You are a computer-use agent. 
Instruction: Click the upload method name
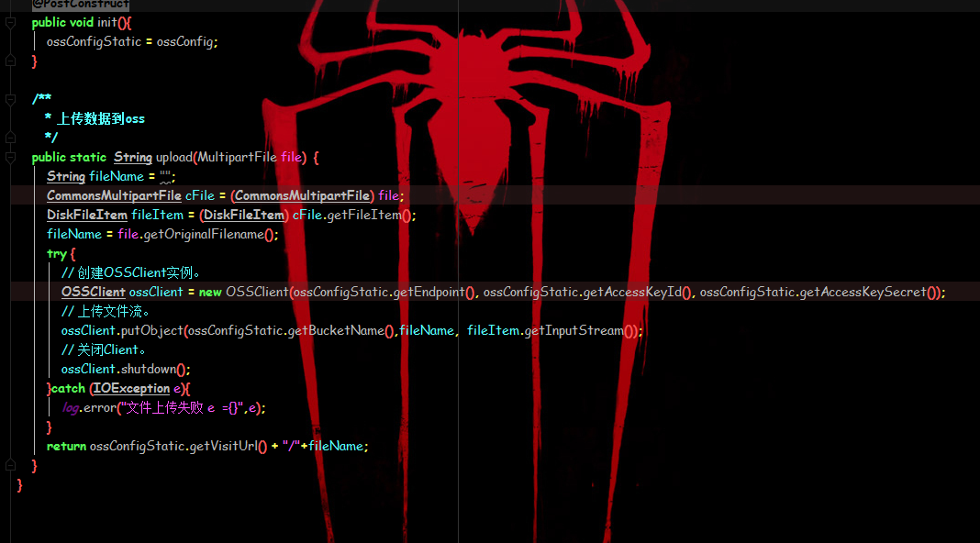(x=174, y=158)
